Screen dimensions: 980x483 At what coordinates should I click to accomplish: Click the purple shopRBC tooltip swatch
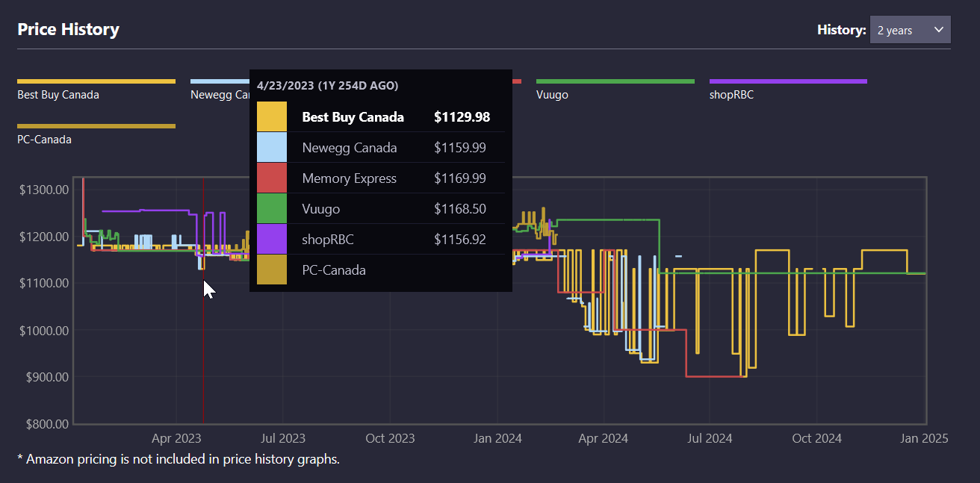pos(271,240)
